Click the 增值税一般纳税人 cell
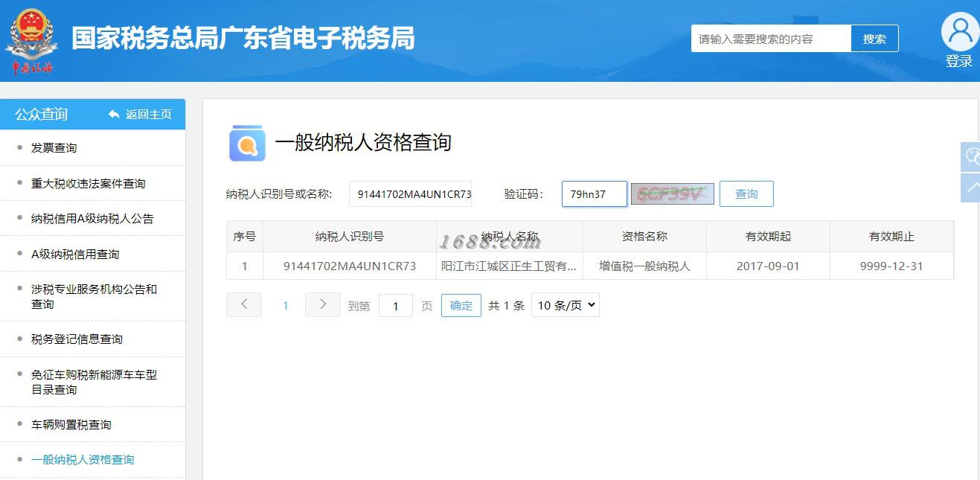 coord(644,266)
